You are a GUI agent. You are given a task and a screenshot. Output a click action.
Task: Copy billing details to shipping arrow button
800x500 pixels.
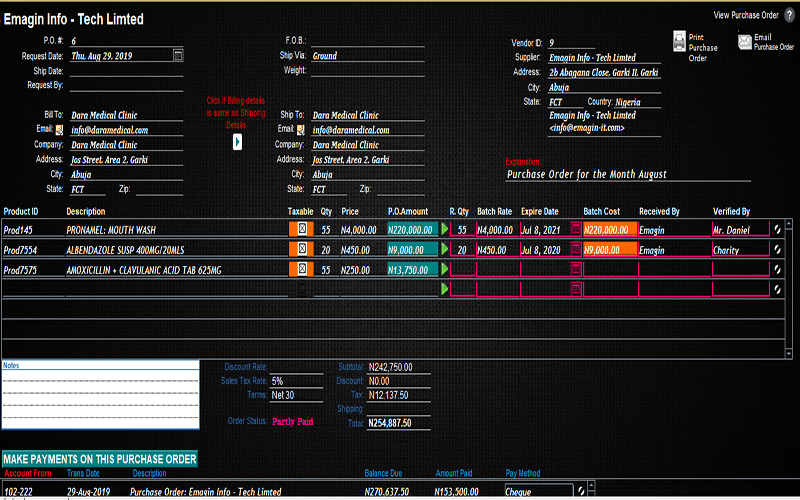pyautogui.click(x=237, y=142)
